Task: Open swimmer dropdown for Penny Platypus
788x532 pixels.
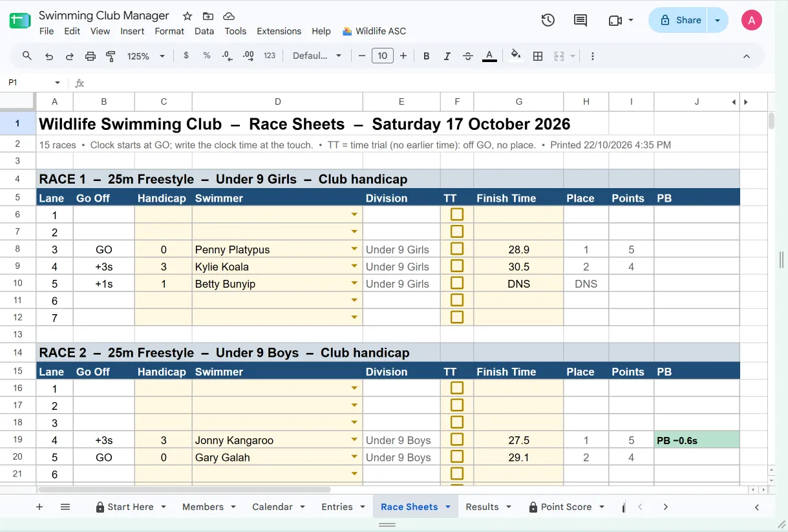Action: (354, 250)
